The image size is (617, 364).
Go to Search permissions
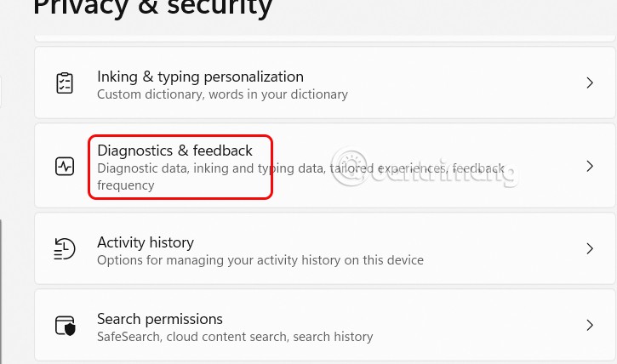[x=160, y=319]
